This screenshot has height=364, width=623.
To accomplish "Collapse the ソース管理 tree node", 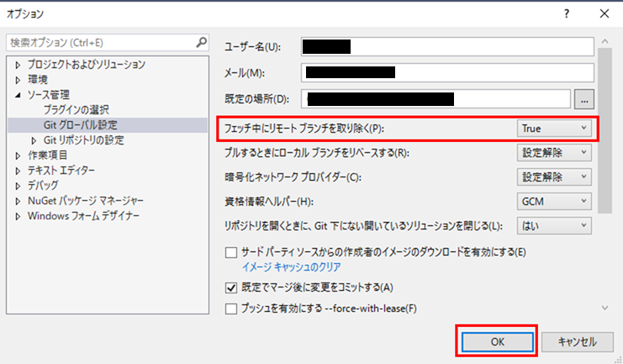I will [x=18, y=95].
